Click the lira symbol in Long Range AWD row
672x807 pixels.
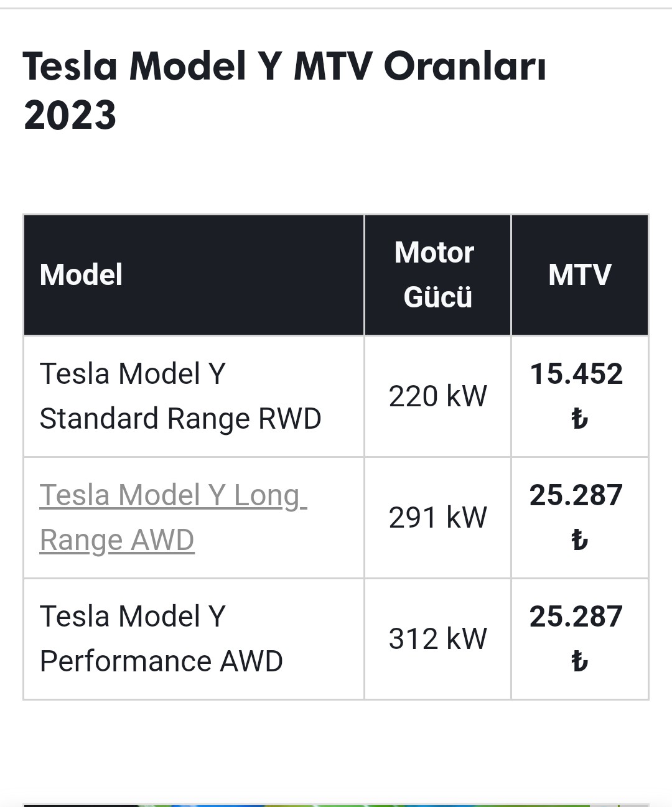click(x=579, y=540)
